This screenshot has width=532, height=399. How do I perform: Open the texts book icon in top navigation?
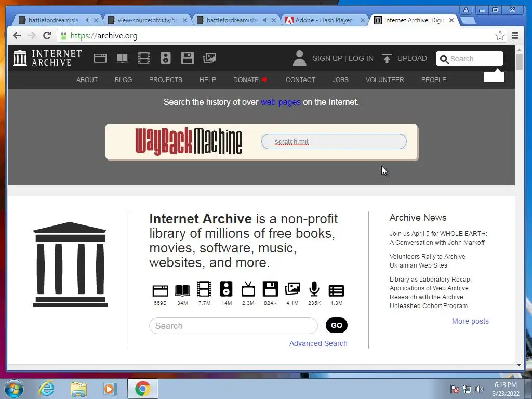[122, 58]
